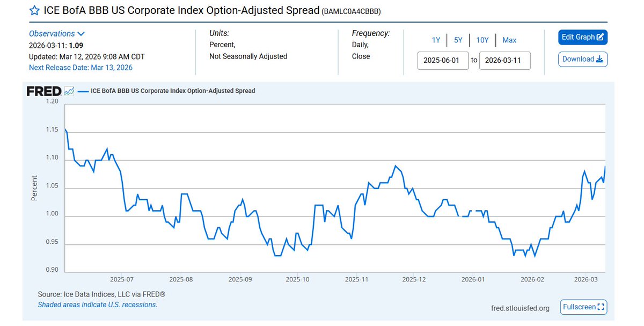This screenshot has height=326, width=644.
Task: Click the 1.15 y-axis tick label
Action: [51, 129]
